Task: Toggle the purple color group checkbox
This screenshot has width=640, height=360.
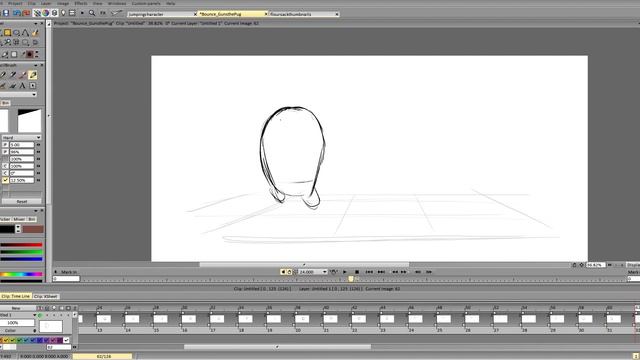Action: tap(60, 340)
